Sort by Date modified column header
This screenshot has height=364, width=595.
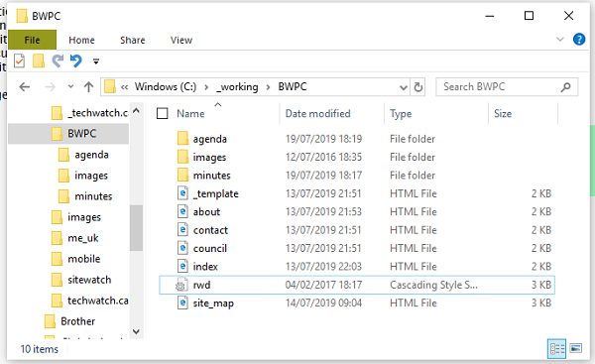(x=318, y=113)
